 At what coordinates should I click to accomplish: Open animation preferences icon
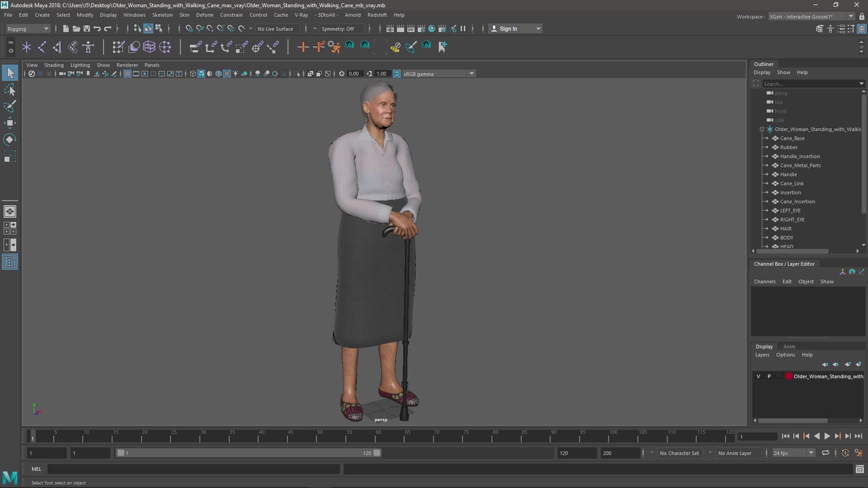click(x=859, y=453)
